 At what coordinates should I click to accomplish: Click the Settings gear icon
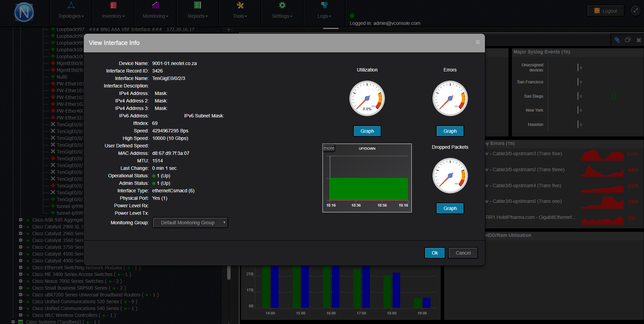282,5
